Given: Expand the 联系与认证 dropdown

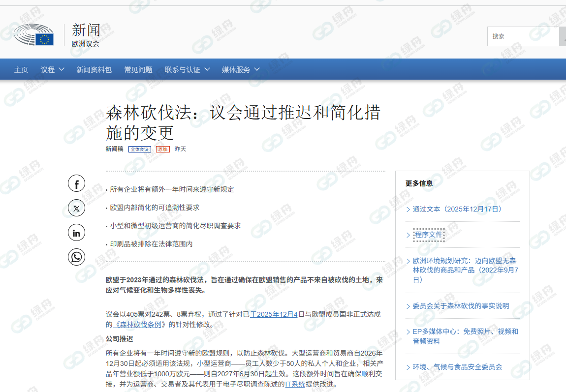Looking at the screenshot, I should (187, 70).
